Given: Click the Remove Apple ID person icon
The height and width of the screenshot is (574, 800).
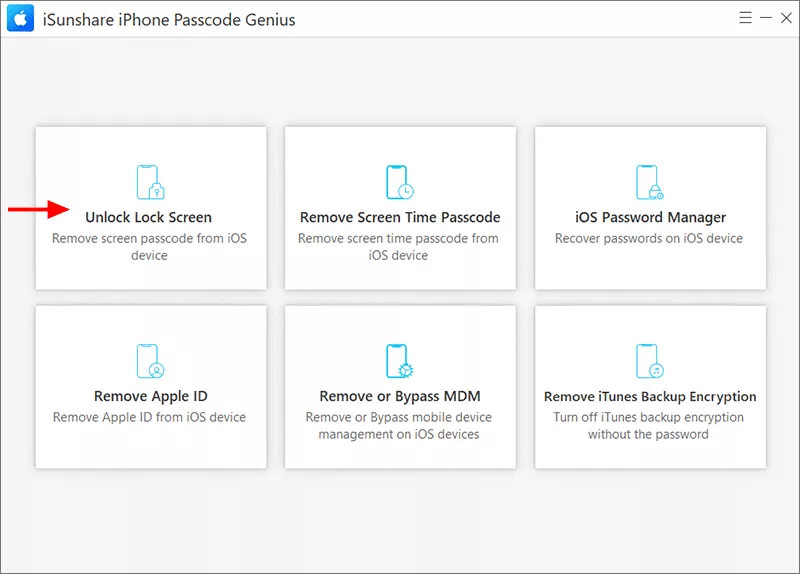Looking at the screenshot, I should point(151,361).
